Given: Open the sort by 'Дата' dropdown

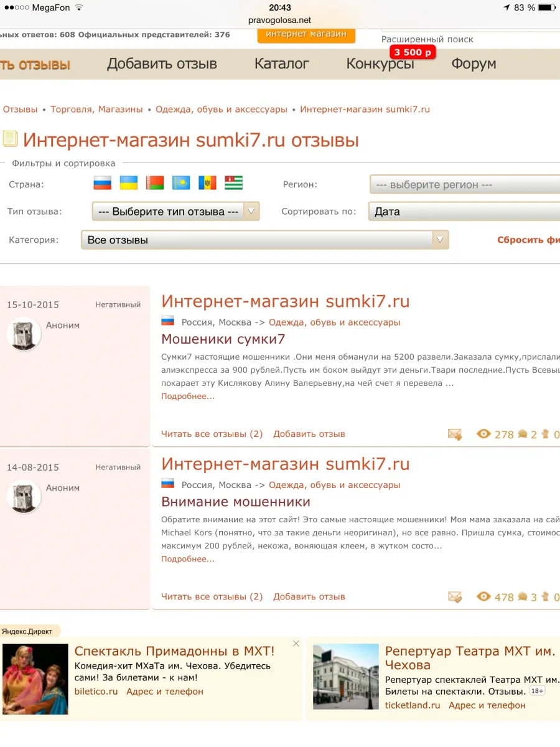Looking at the screenshot, I should click(465, 212).
